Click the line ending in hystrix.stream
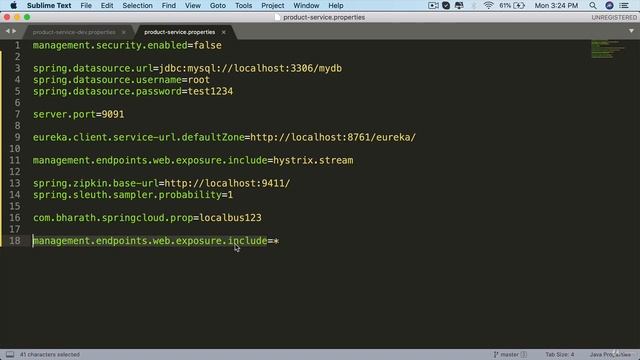The height and width of the screenshot is (360, 640). click(193, 160)
